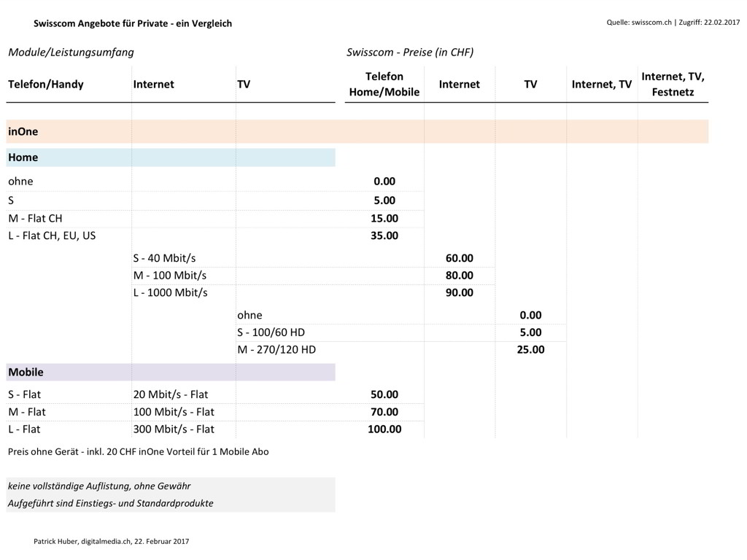This screenshot has width=747, height=560.
Task: Click the footer 'Patrick Huber, digitalmedia.ch, 22. Februar 2017'
Action: click(x=111, y=542)
